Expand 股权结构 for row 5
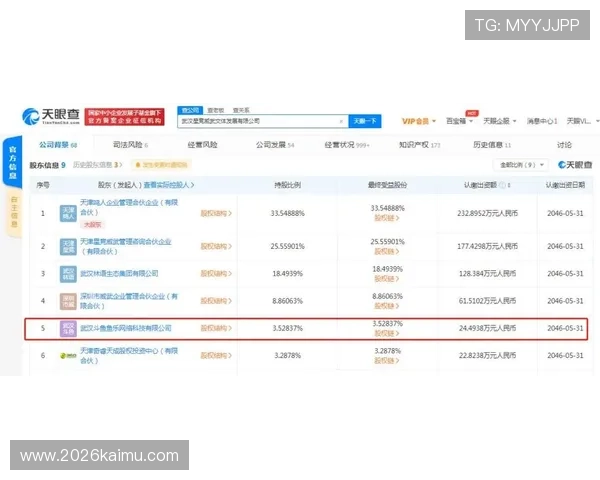 pos(216,328)
